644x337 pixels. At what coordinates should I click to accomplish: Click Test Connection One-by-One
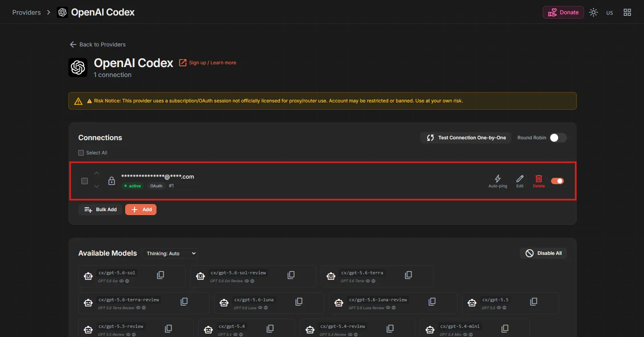click(466, 138)
